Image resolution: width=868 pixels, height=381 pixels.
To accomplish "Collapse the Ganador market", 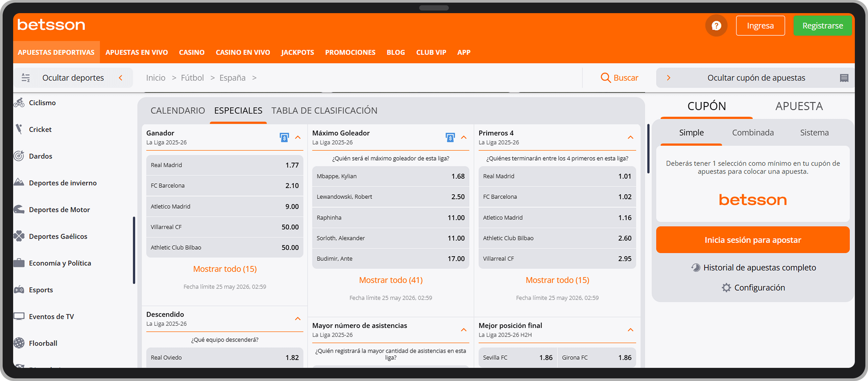I will 298,137.
